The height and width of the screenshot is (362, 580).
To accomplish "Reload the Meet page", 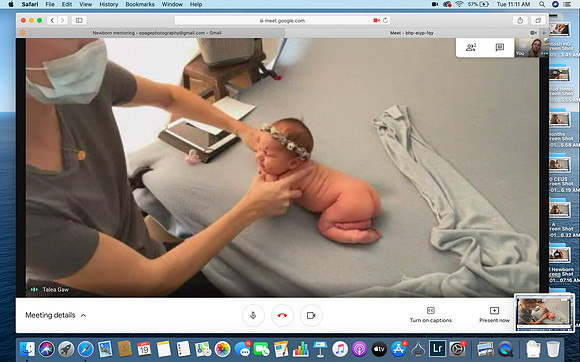I will pos(385,20).
